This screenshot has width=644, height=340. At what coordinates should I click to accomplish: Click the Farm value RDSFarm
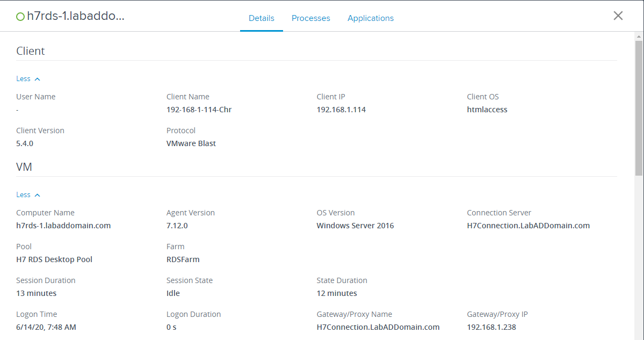coord(183,259)
